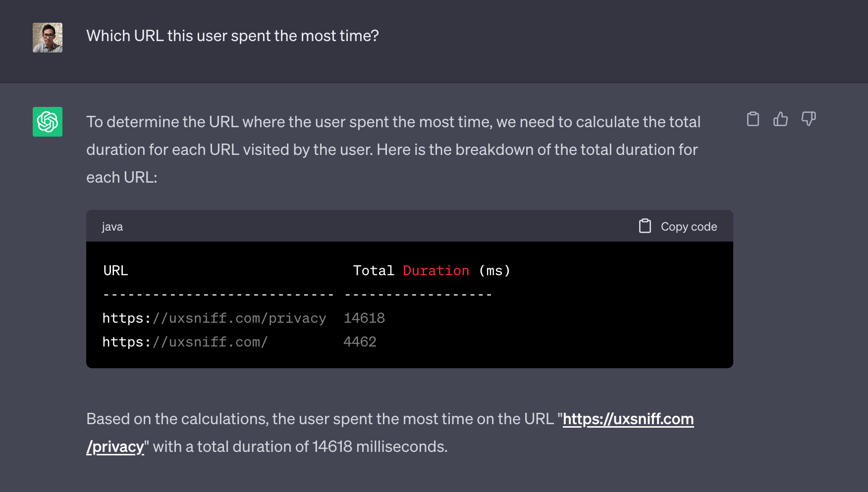Select the highlighted word Duration in red
This screenshot has height=492, width=868.
435,270
